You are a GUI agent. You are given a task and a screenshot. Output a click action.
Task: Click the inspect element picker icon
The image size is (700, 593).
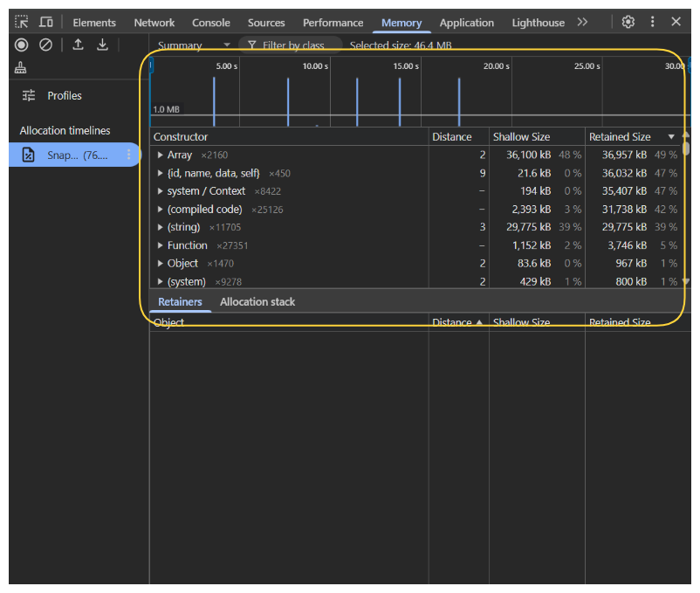(x=22, y=22)
